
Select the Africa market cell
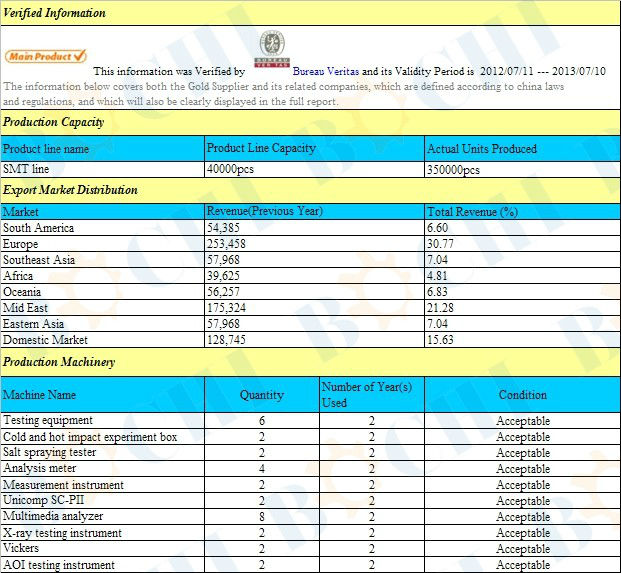(x=103, y=276)
